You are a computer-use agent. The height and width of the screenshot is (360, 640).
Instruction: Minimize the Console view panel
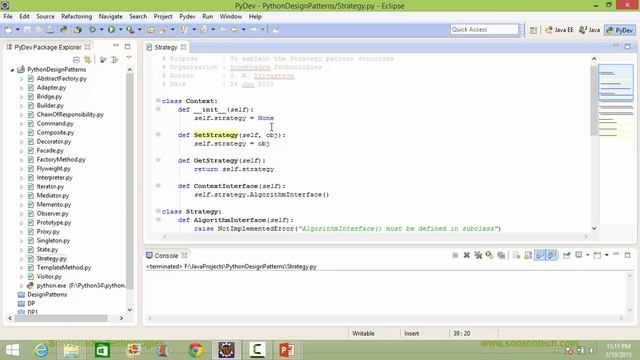(616, 254)
